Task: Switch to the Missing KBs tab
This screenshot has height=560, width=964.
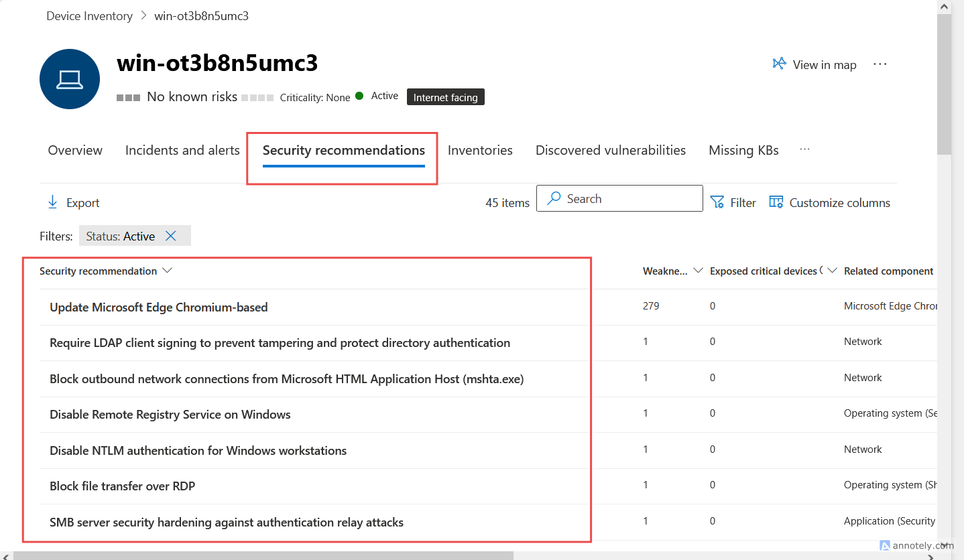Action: point(743,150)
